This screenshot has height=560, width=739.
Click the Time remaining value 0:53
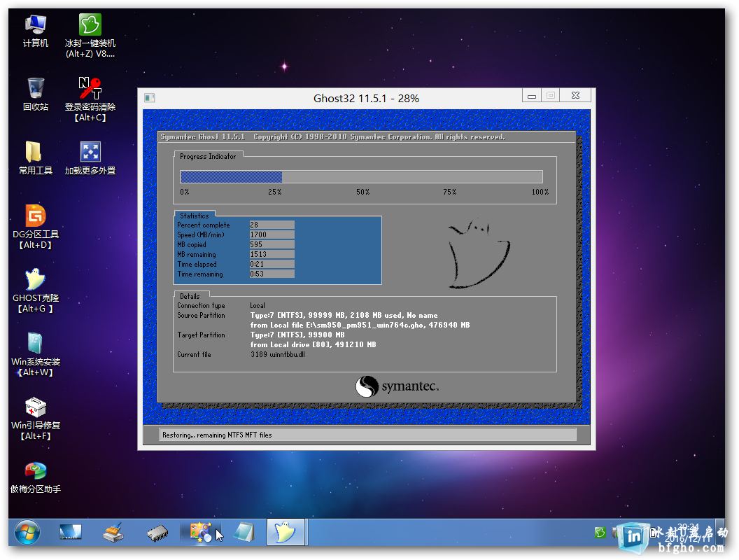coord(272,274)
